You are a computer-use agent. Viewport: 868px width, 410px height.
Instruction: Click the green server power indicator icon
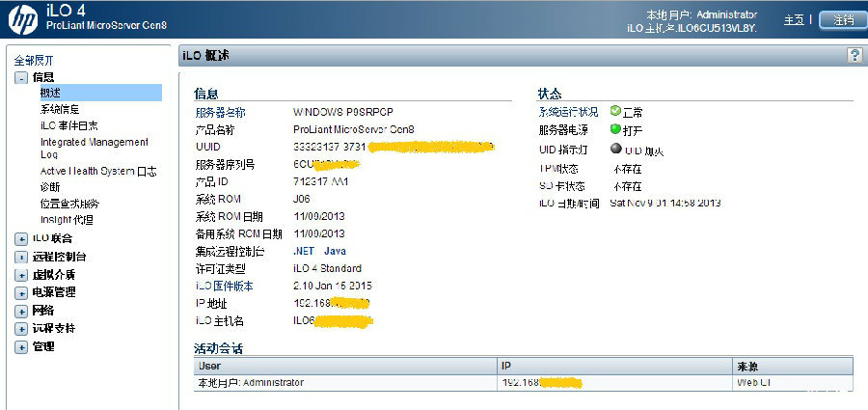[x=615, y=129]
